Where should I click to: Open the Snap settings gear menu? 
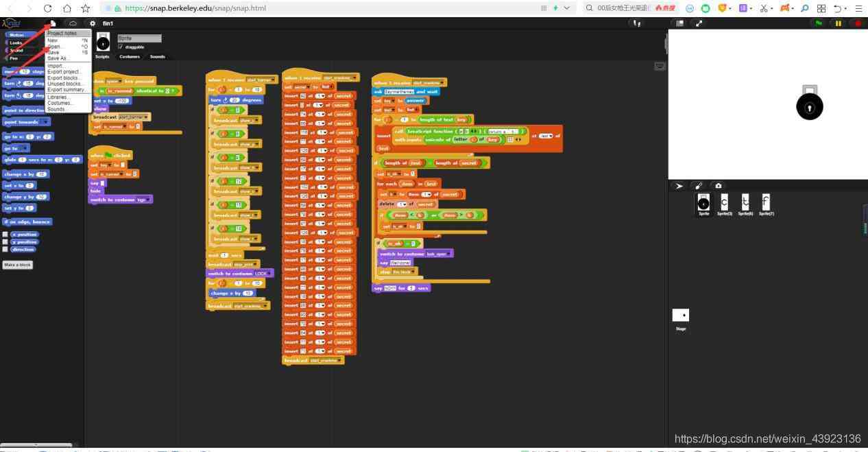tap(93, 23)
